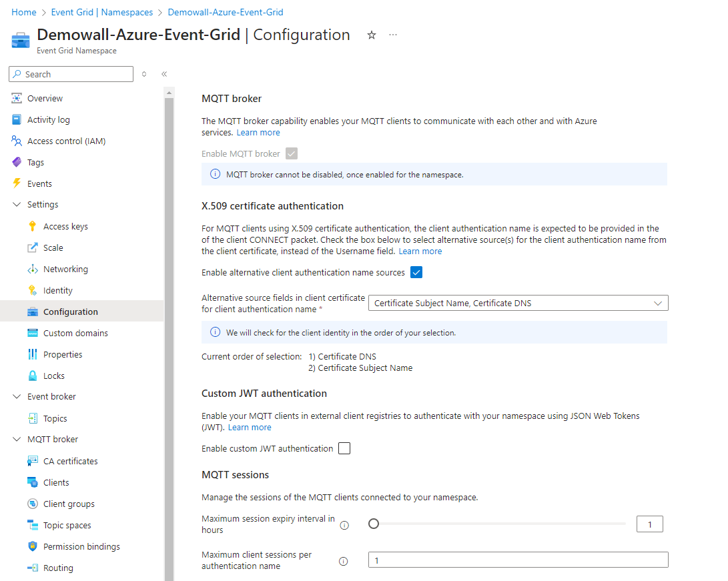Open the alternative source fields dropdown
Viewport: 728px width, 581px height.
coord(518,303)
